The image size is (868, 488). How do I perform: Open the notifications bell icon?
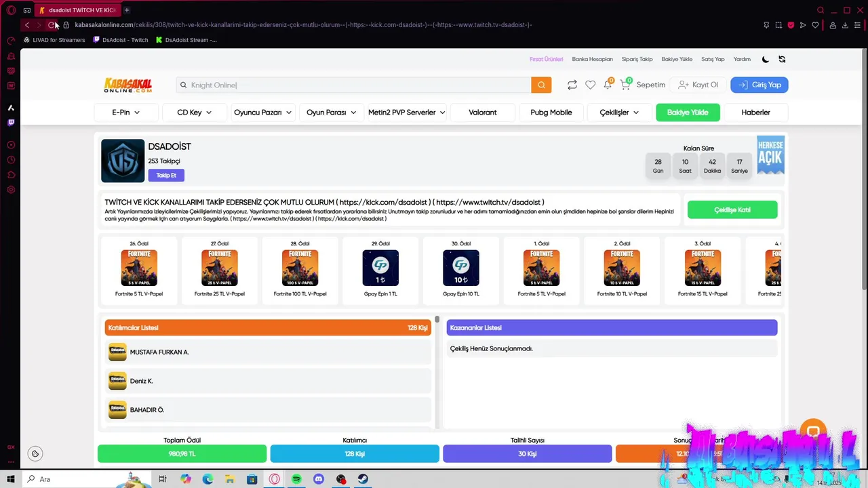point(608,85)
